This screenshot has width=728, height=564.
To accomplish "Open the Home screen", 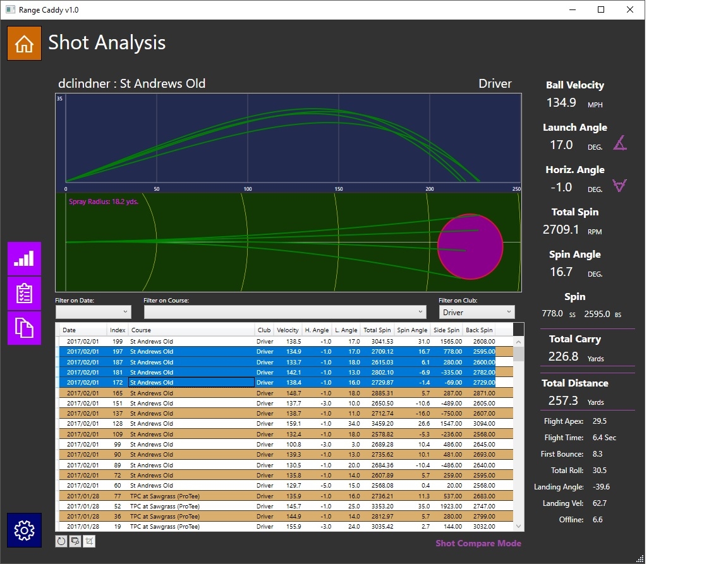I will point(24,43).
